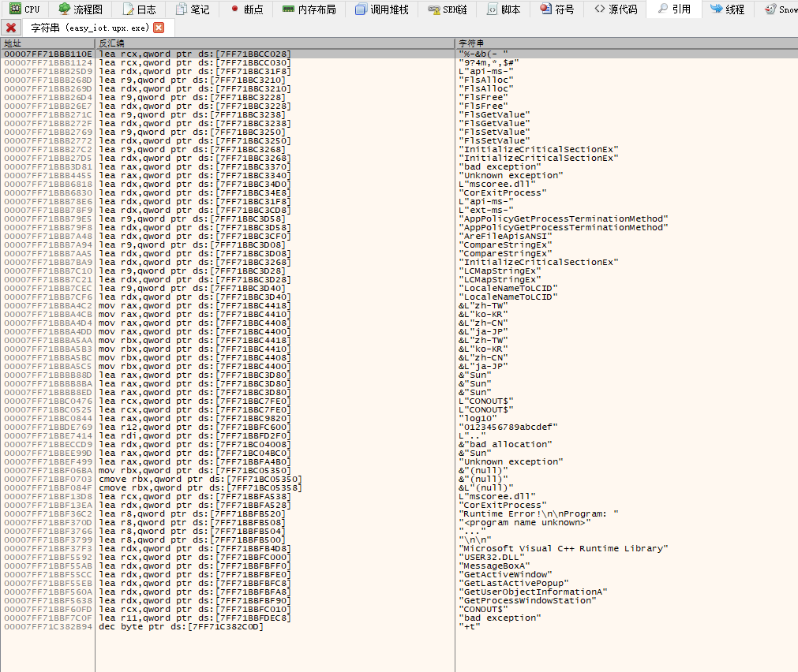Click the red X icon left of 字符串 tab
The width and height of the screenshot is (798, 672).
coord(11,28)
